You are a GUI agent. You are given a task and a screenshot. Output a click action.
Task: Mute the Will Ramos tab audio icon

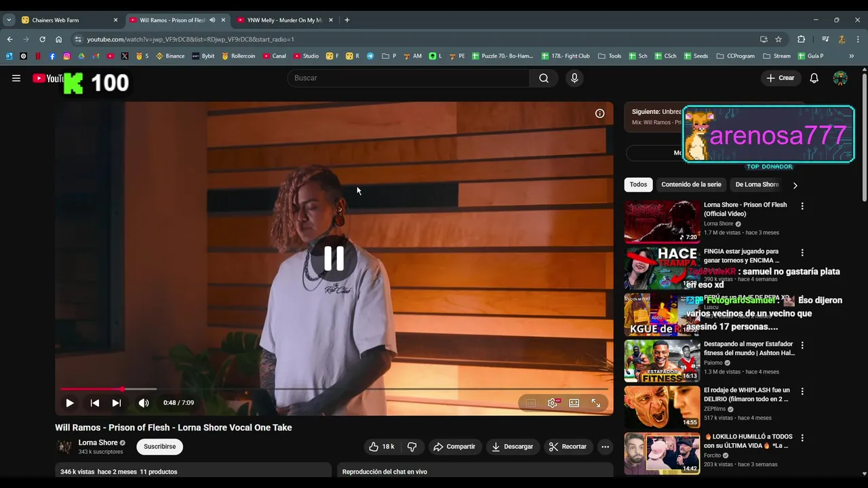click(x=212, y=20)
